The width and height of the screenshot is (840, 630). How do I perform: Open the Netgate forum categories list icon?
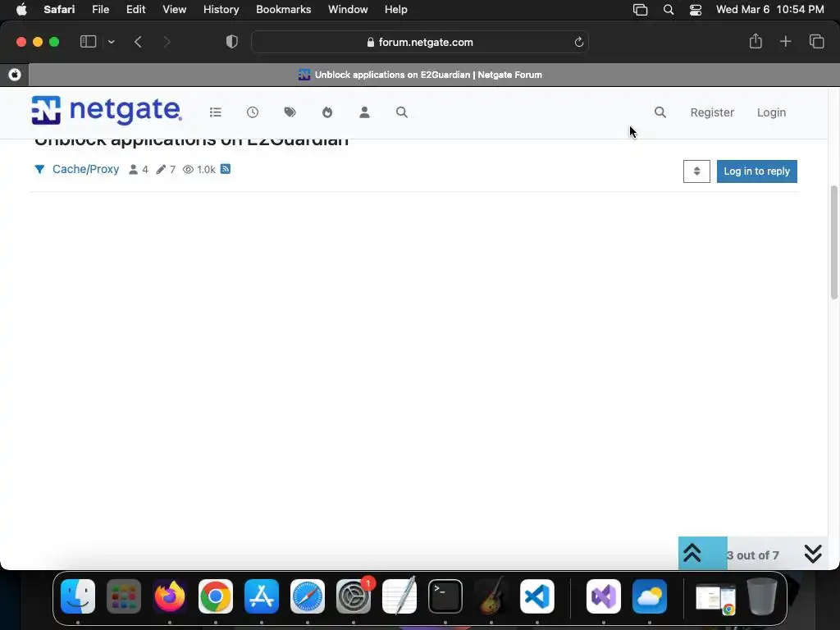[x=216, y=112]
